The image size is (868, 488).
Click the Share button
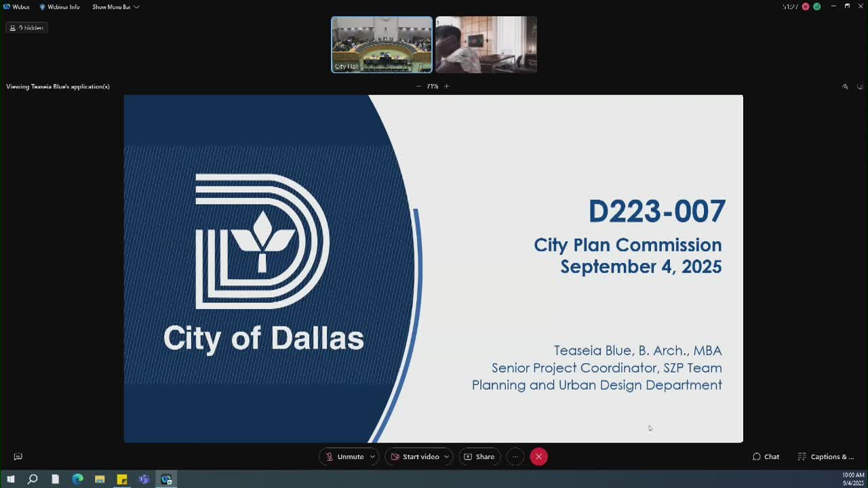[x=479, y=456]
